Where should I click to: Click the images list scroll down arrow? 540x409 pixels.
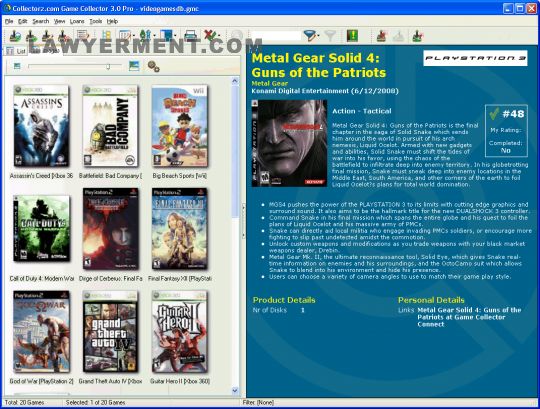click(235, 390)
